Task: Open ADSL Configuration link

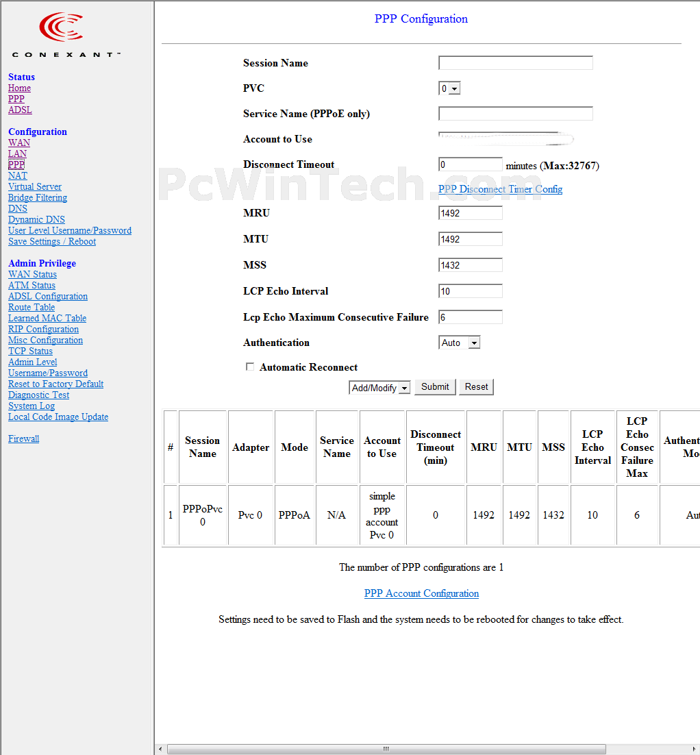Action: (x=48, y=296)
